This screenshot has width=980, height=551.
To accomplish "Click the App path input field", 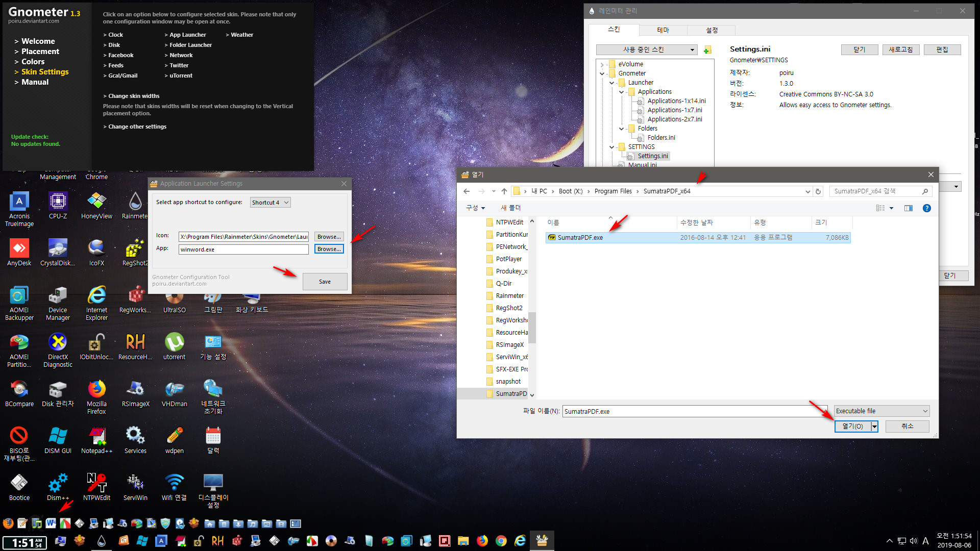I will click(243, 249).
